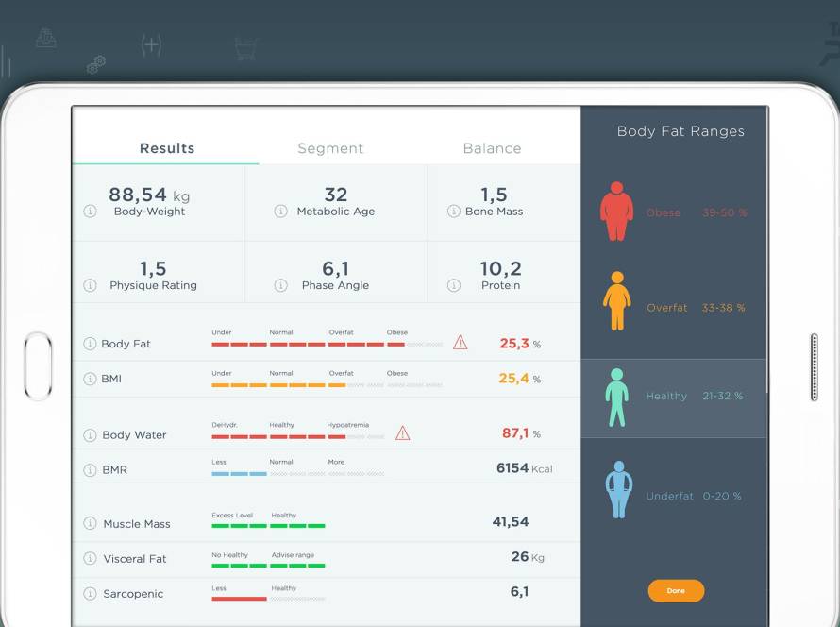The width and height of the screenshot is (840, 627).
Task: Click the Body Water info icon
Action: click(90, 434)
